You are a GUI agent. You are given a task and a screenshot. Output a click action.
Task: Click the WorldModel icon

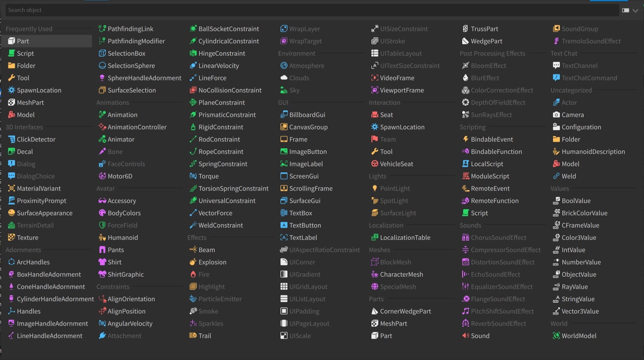point(556,336)
